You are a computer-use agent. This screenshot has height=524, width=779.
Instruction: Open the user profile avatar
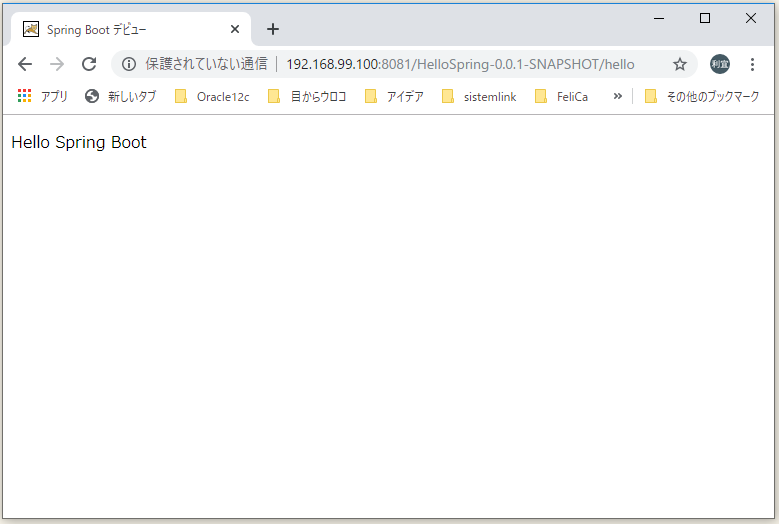(720, 64)
